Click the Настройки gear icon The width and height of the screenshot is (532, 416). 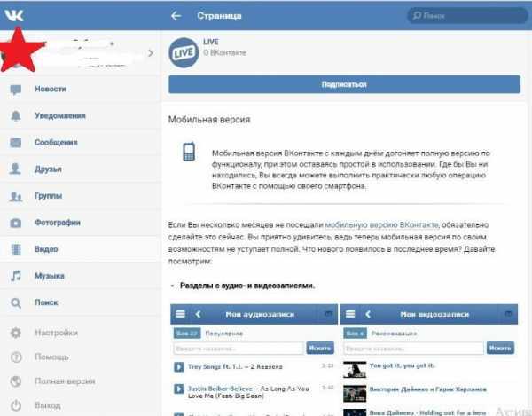pyautogui.click(x=16, y=333)
